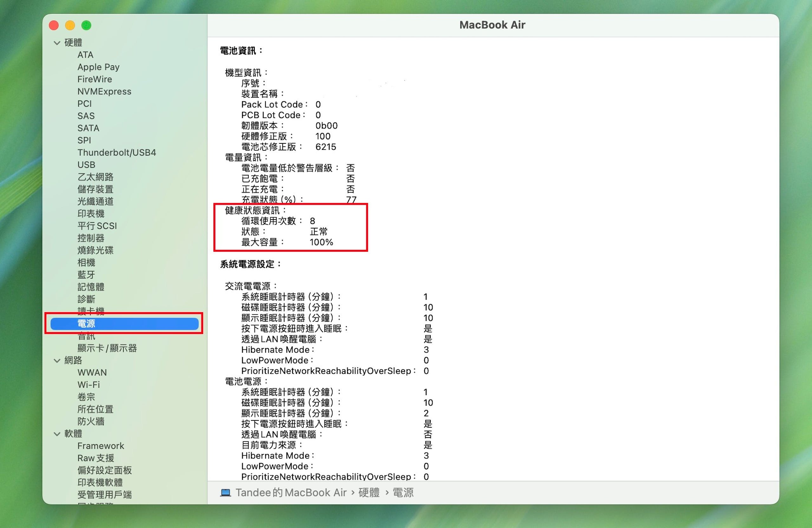Select SAS in the hardware list

tap(86, 116)
